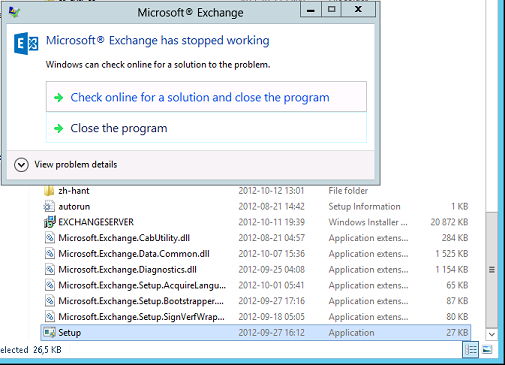Select the autorun file icon

point(49,207)
